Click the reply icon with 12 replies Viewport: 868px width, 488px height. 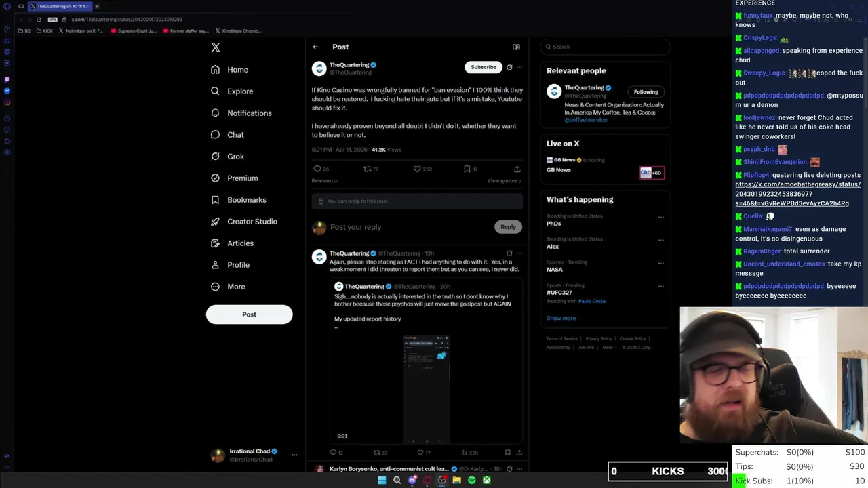[333, 452]
